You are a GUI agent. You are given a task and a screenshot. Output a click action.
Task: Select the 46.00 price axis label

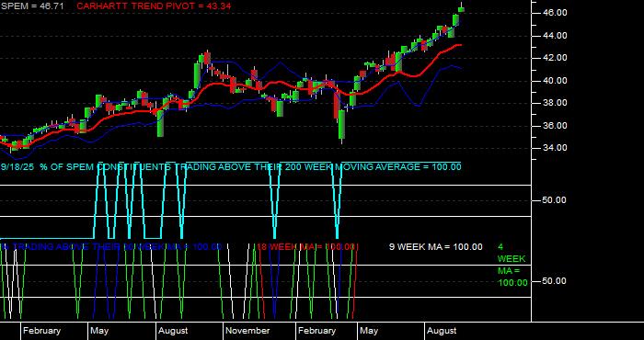pyautogui.click(x=555, y=13)
